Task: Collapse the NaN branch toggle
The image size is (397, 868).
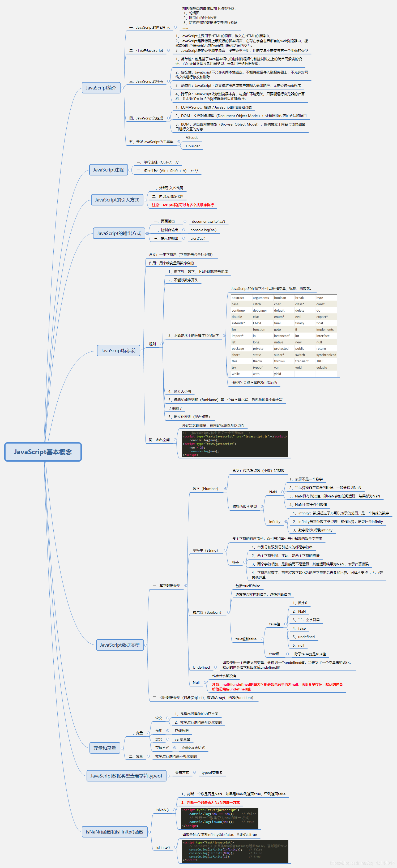Action: click(x=283, y=492)
